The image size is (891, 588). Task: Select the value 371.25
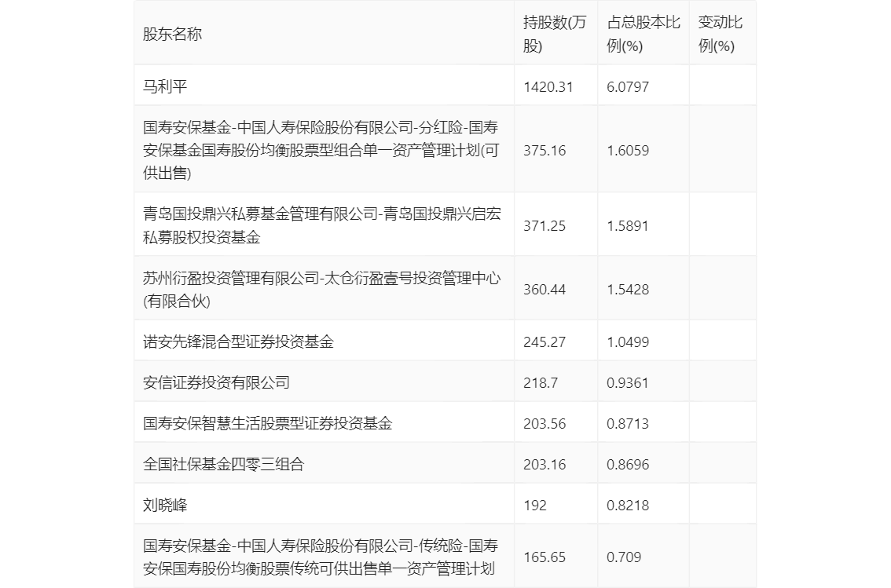[544, 226]
